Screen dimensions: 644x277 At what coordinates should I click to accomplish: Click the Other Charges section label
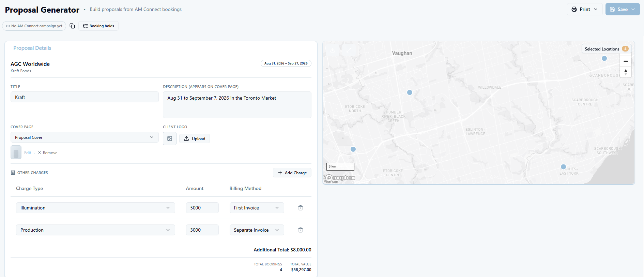[32, 173]
